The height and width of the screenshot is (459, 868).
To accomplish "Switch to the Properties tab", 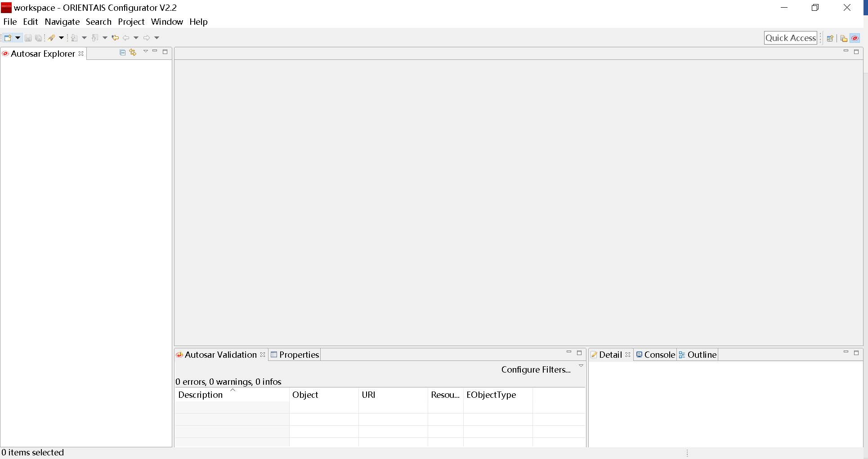I will (295, 355).
